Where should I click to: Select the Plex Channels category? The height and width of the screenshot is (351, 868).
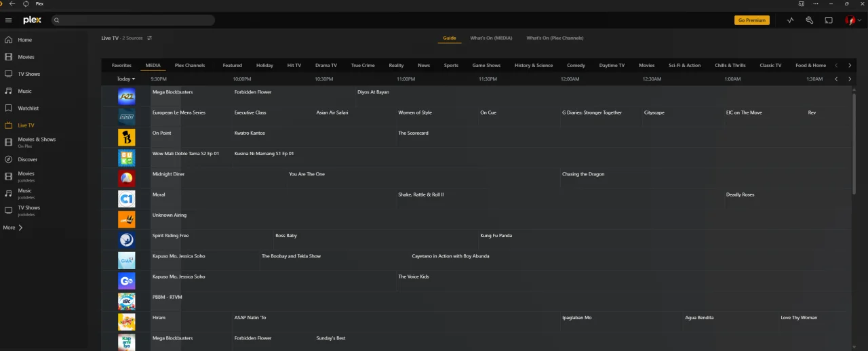[x=190, y=66]
